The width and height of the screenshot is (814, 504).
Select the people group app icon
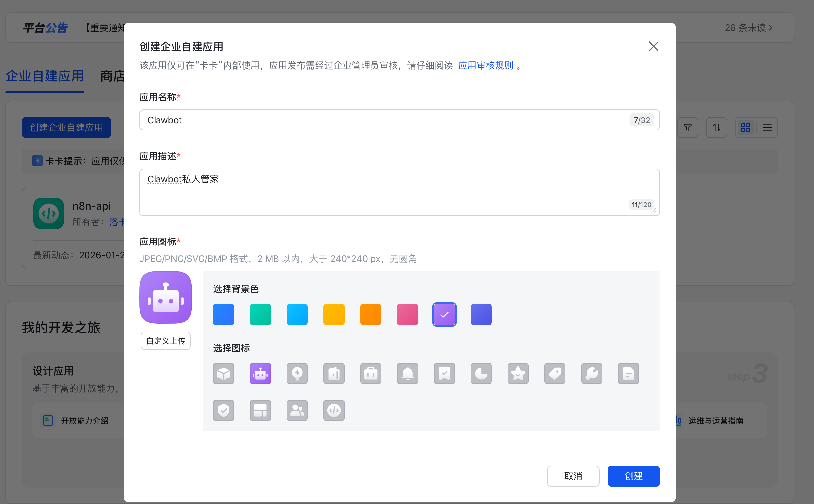pyautogui.click(x=297, y=410)
